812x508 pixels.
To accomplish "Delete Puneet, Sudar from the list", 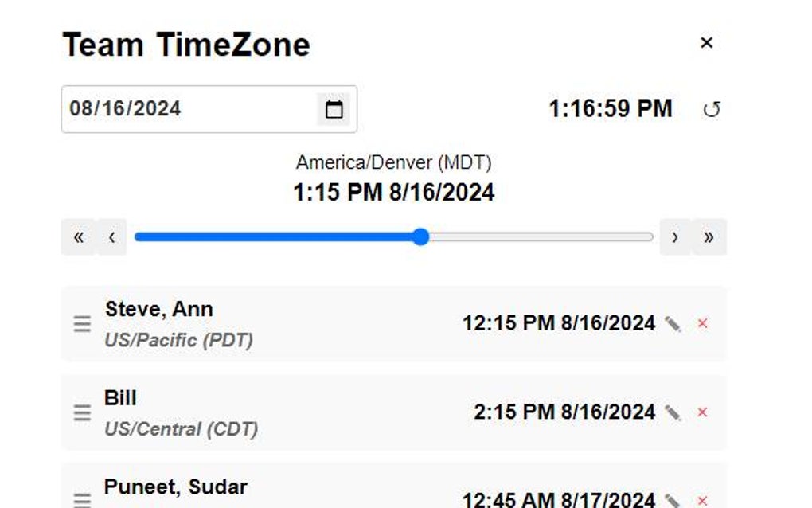I will point(704,499).
